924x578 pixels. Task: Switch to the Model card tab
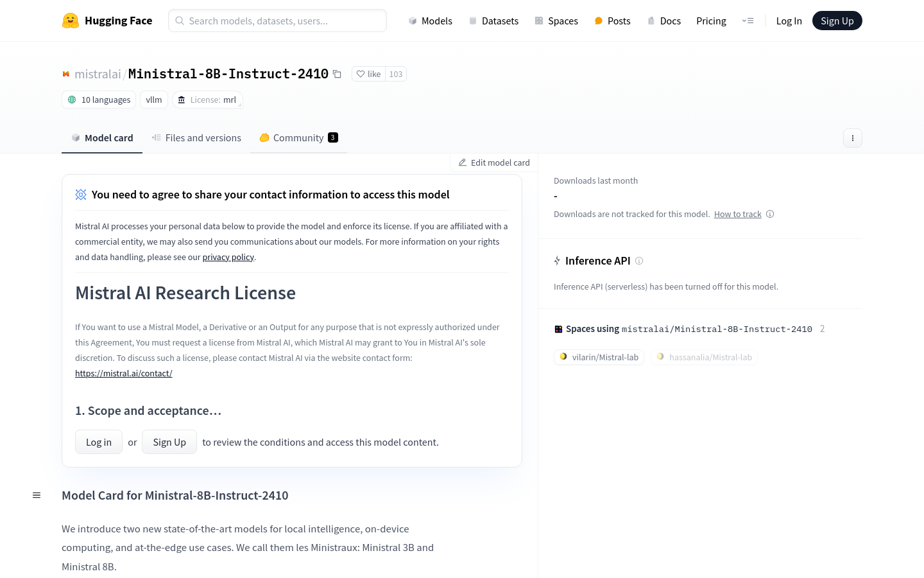[x=102, y=137]
